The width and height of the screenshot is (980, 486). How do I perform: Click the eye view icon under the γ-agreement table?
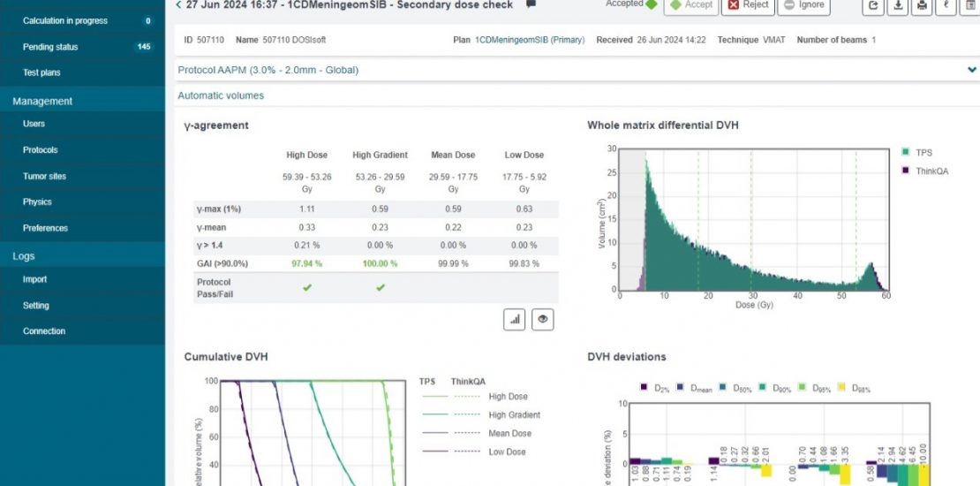pyautogui.click(x=542, y=319)
